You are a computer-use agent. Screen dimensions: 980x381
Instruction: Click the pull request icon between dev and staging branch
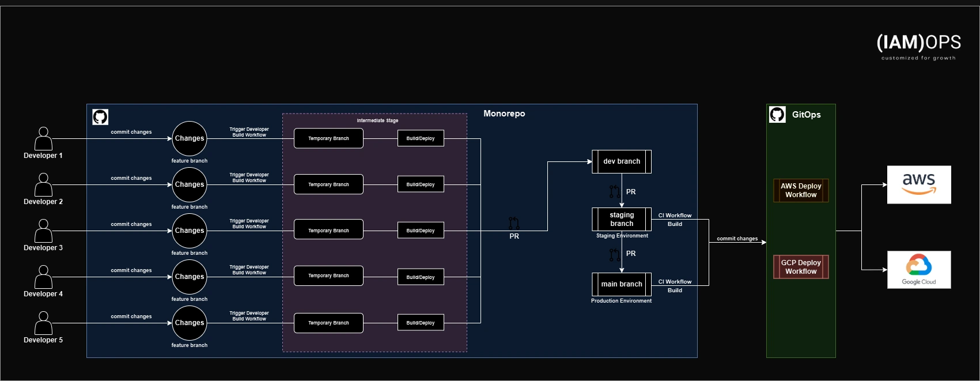[615, 191]
